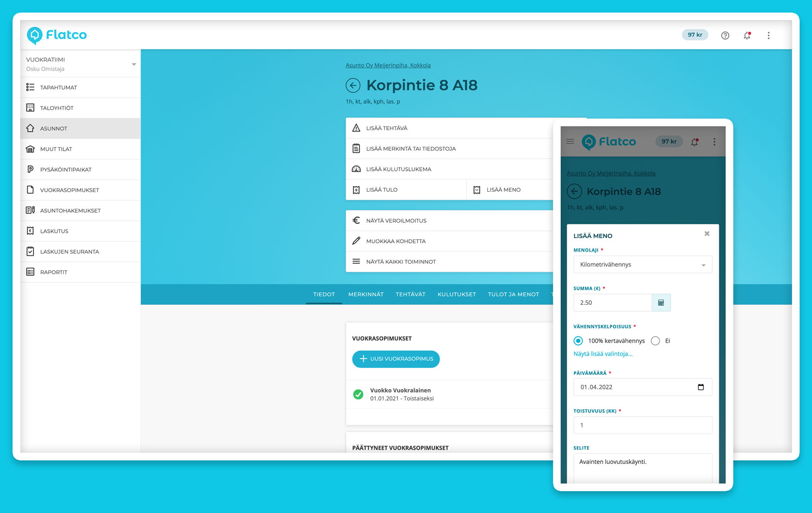Open Asunto Oy Meijerinpiha, Kokkola link

pyautogui.click(x=388, y=65)
